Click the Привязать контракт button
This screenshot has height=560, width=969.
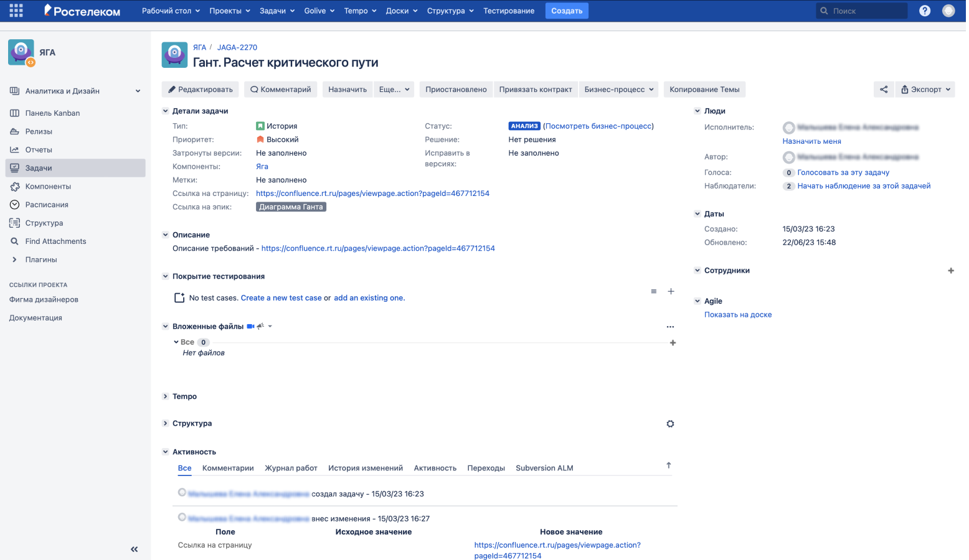tap(536, 90)
